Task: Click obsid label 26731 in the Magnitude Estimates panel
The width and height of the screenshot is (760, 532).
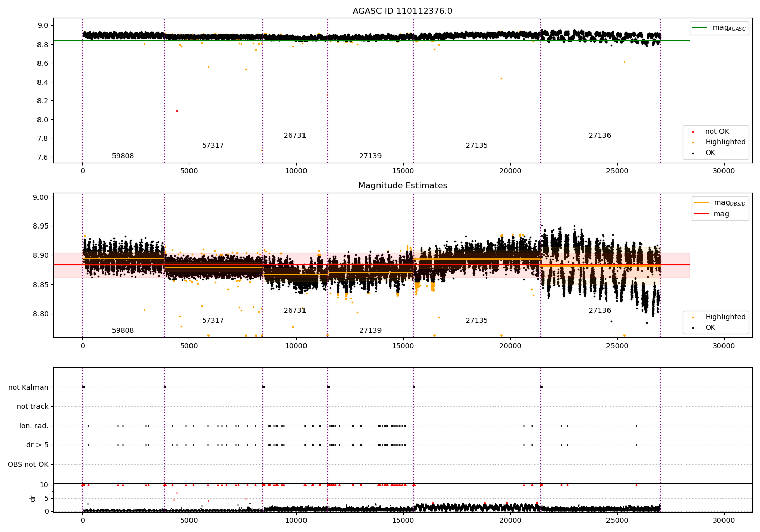Action: (x=295, y=311)
